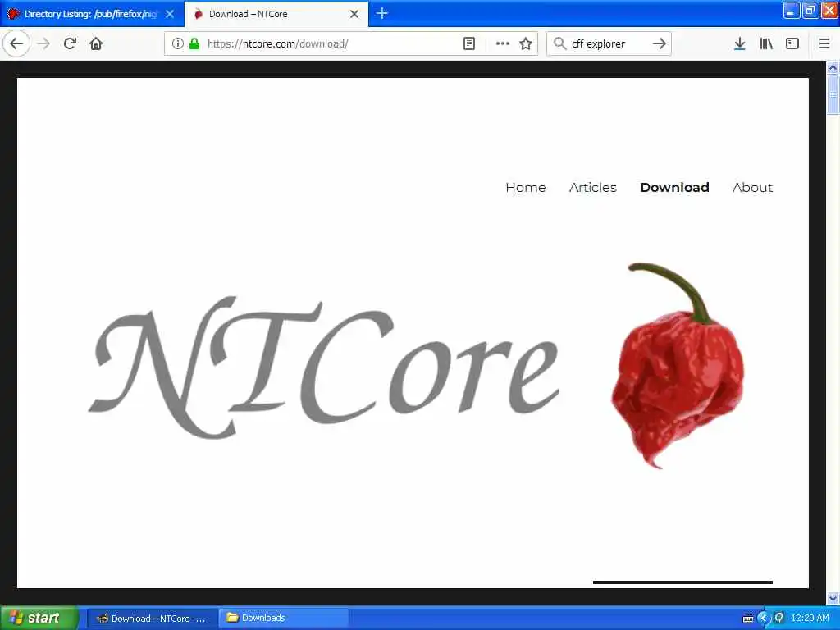This screenshot has width=840, height=630.
Task: Click the scrollbar down arrow
Action: coord(833,598)
